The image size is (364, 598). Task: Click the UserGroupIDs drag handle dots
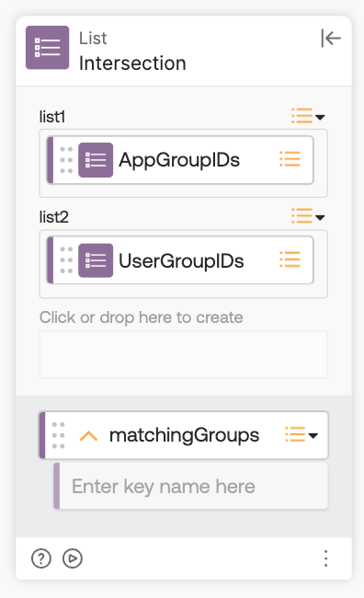[66, 260]
